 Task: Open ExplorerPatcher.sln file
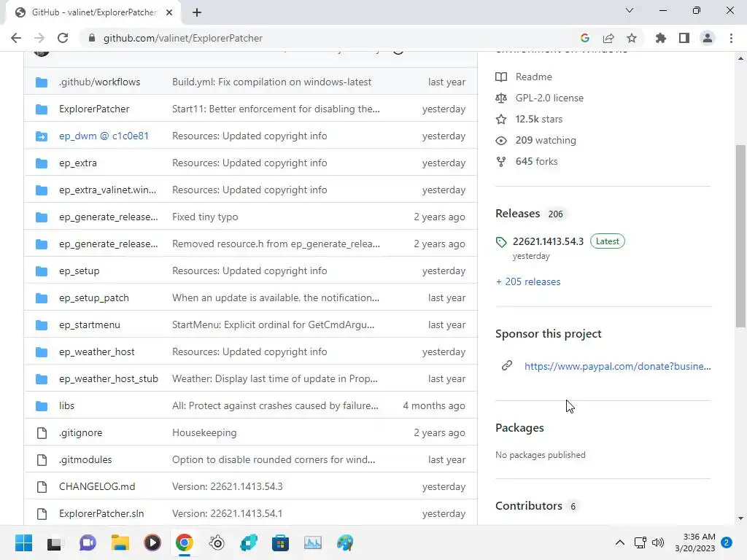101,514
